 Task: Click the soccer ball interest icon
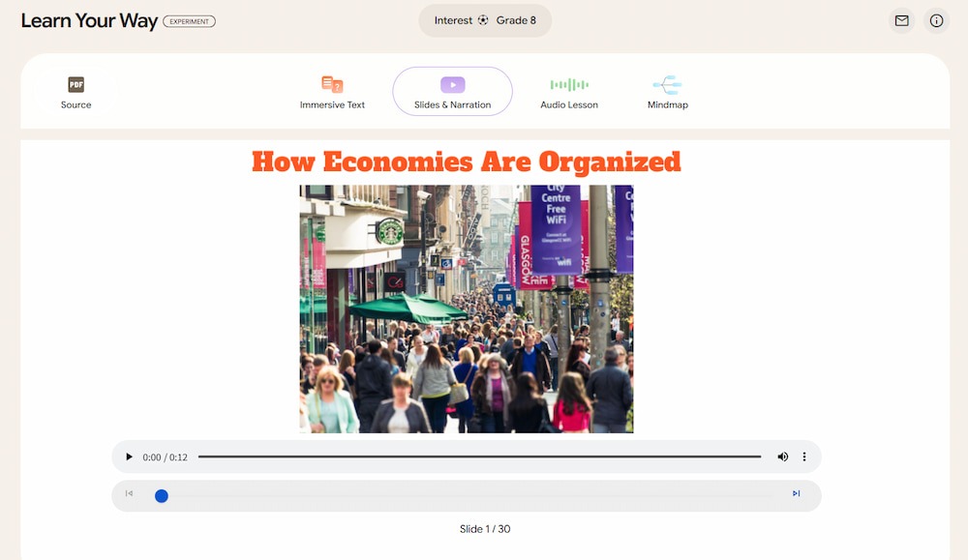point(483,20)
